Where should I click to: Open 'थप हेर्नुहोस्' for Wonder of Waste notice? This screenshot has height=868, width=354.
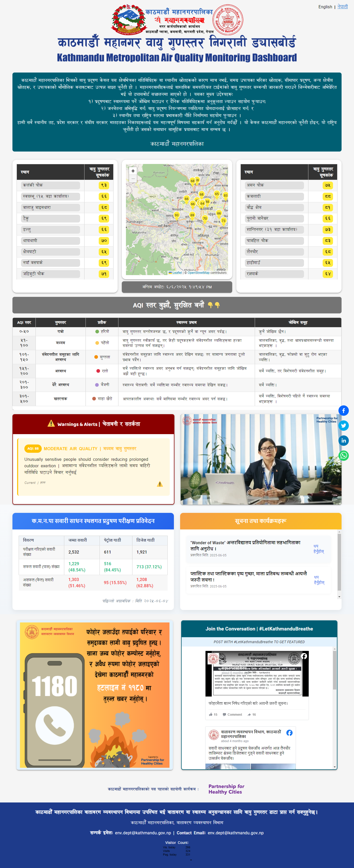point(318,549)
